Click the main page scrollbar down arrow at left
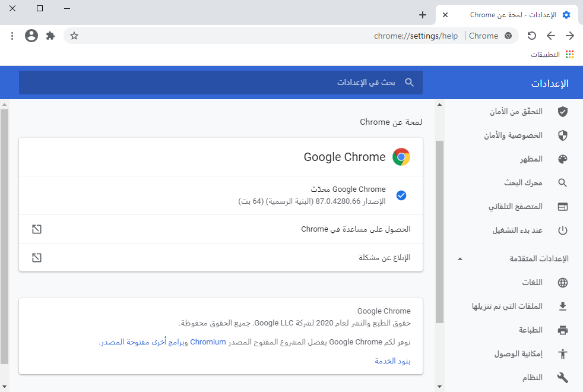The image size is (583, 392). click(4, 387)
